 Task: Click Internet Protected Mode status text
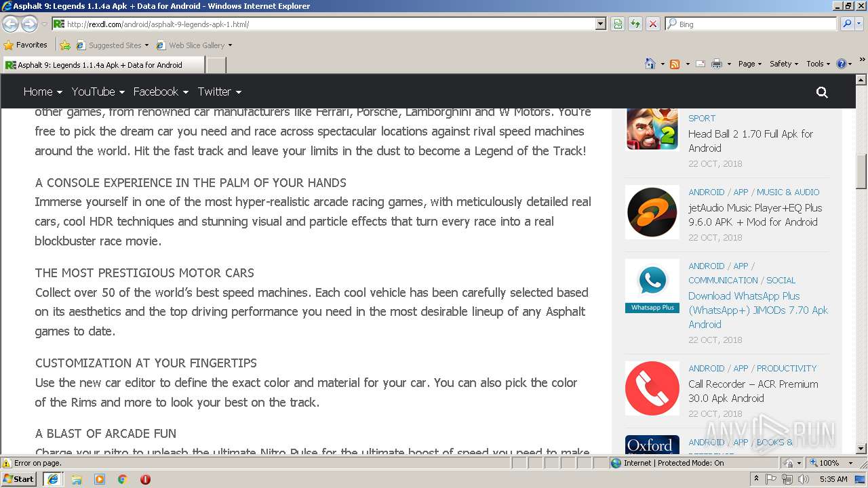[673, 463]
